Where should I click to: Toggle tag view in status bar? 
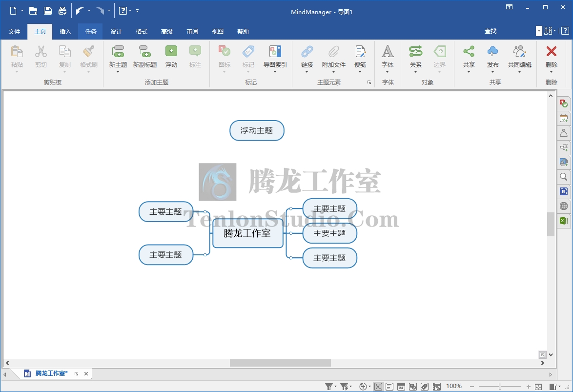pos(425,387)
